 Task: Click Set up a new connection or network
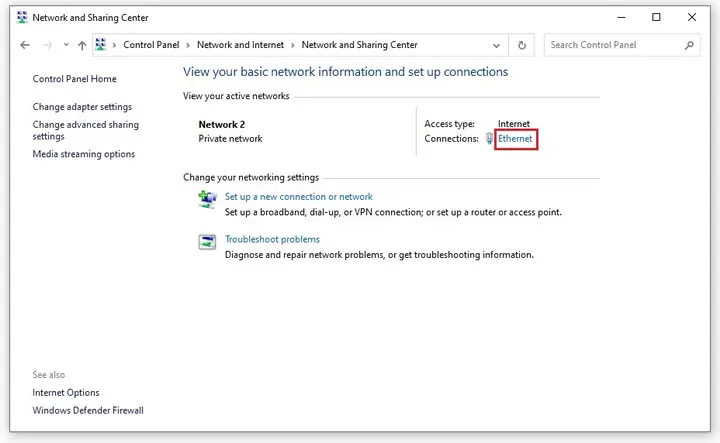click(298, 197)
